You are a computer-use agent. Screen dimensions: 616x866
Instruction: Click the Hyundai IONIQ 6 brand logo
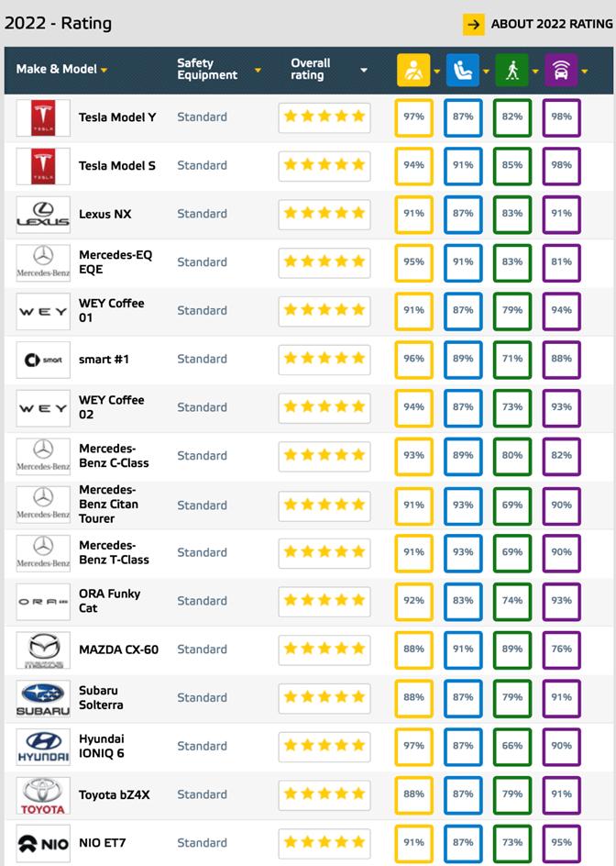43,747
